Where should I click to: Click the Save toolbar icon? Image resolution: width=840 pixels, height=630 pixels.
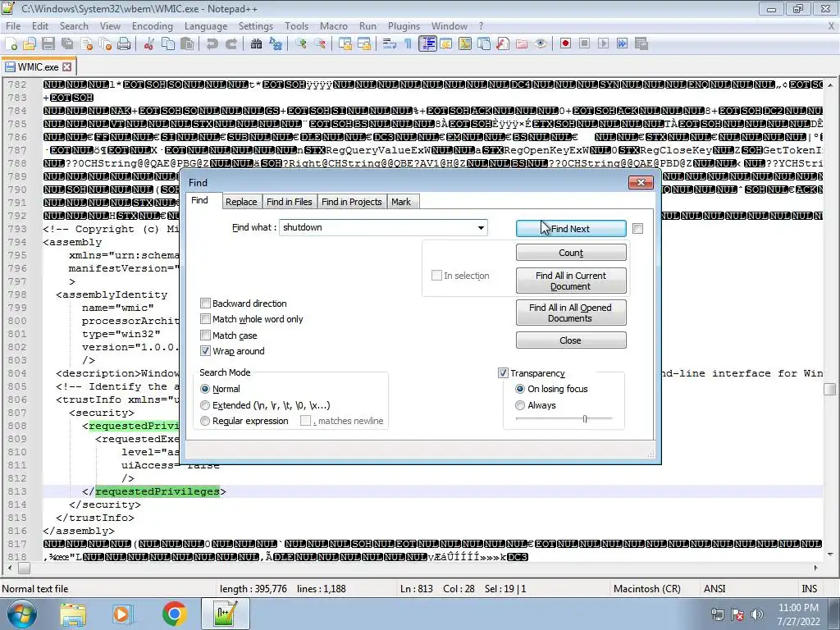pyautogui.click(x=48, y=44)
